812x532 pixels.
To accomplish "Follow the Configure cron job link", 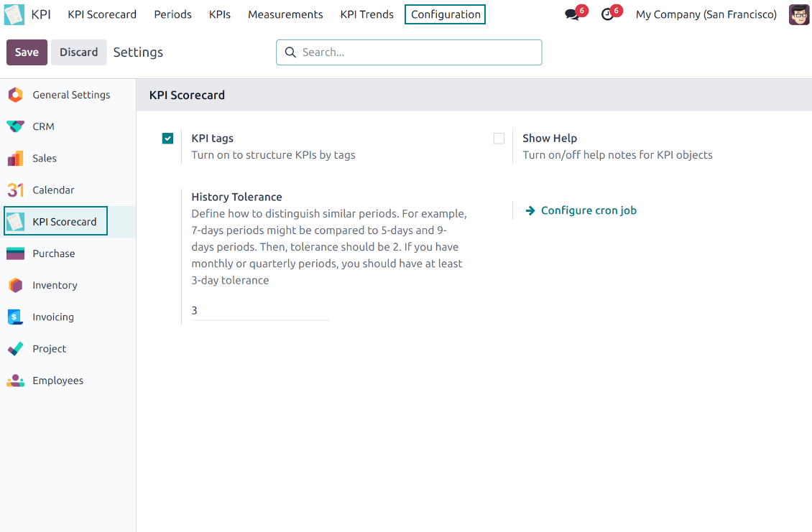I will 588,210.
